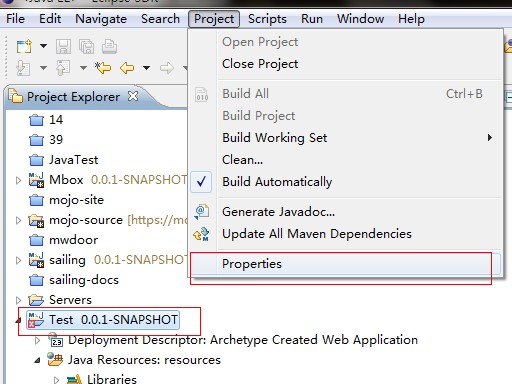
Task: Expand the Libraries node
Action: point(57,380)
